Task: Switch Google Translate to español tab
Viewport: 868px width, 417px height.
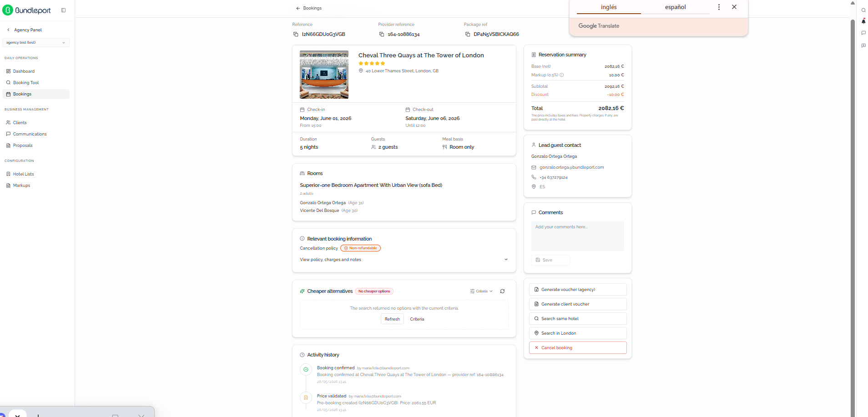Action: tap(676, 7)
